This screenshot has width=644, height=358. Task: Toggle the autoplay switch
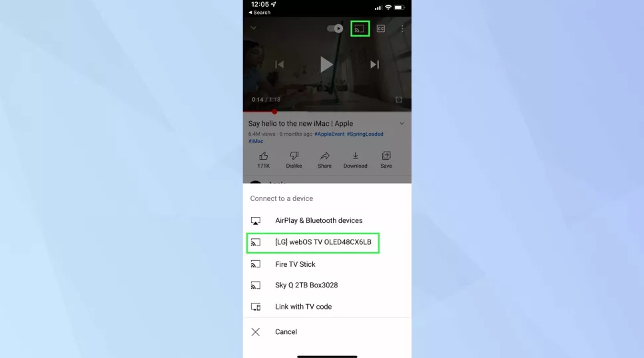pos(335,29)
